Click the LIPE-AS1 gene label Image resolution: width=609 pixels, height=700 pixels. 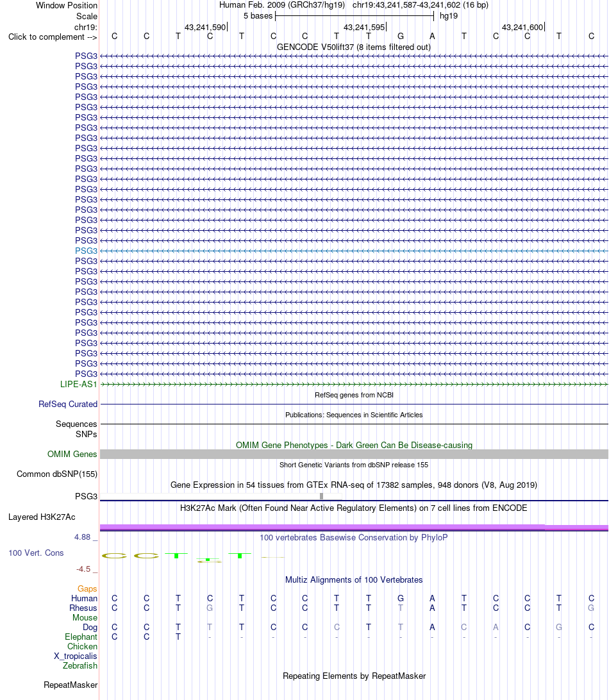[x=79, y=385]
